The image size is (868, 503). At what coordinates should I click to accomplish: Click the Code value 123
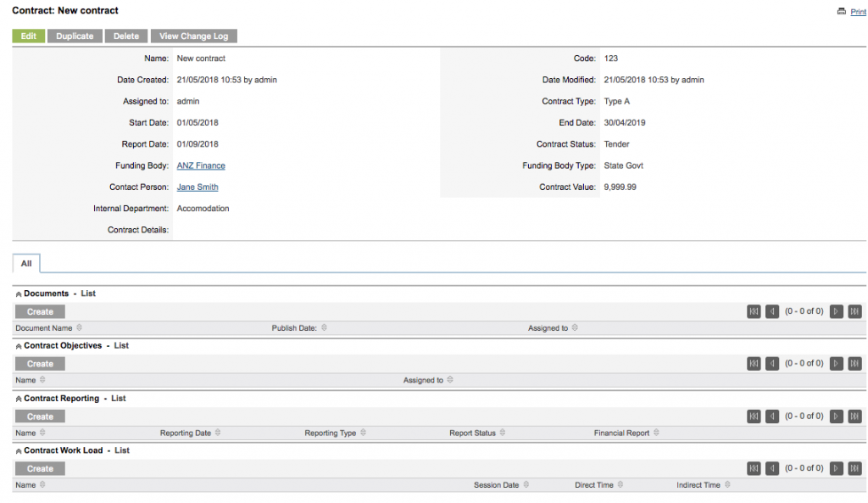click(x=611, y=59)
